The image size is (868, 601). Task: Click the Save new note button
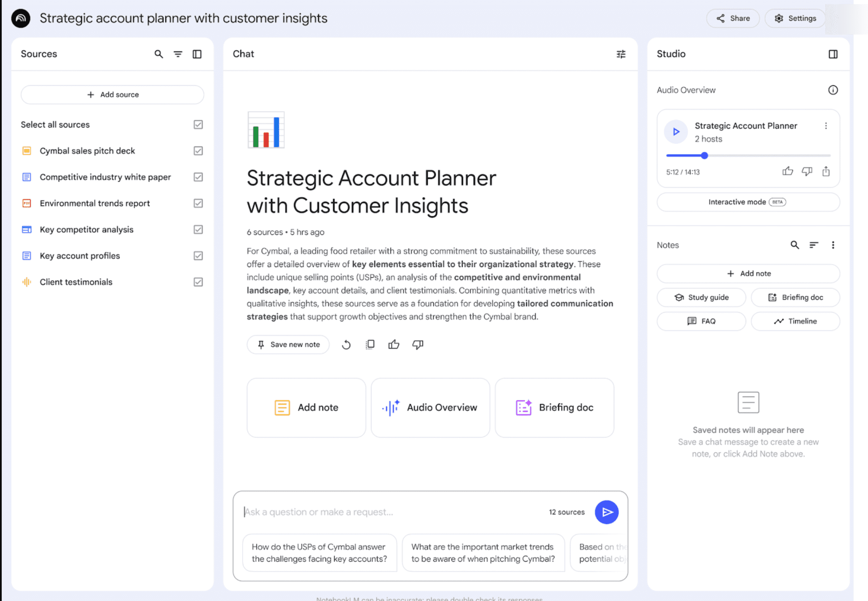(288, 344)
